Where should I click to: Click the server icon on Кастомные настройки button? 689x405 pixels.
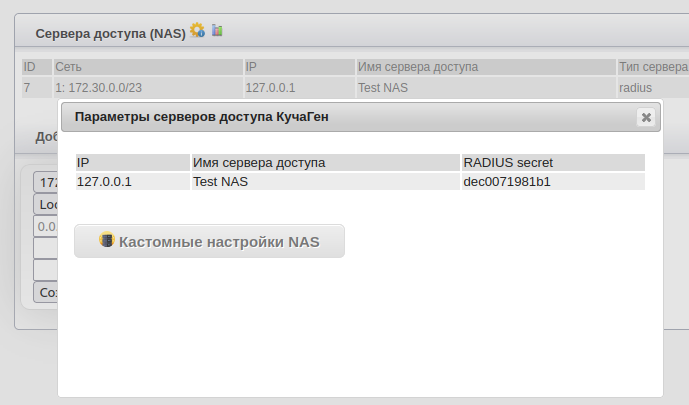tap(107, 241)
